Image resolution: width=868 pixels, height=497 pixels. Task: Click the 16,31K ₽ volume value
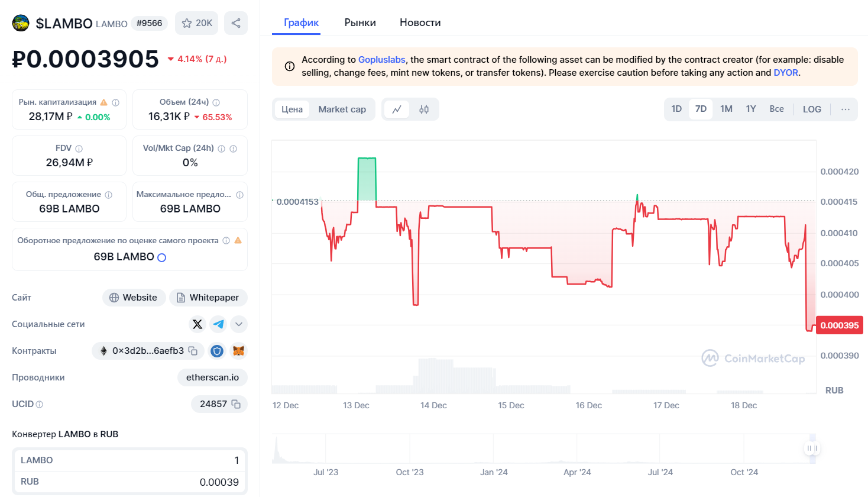[x=169, y=117]
